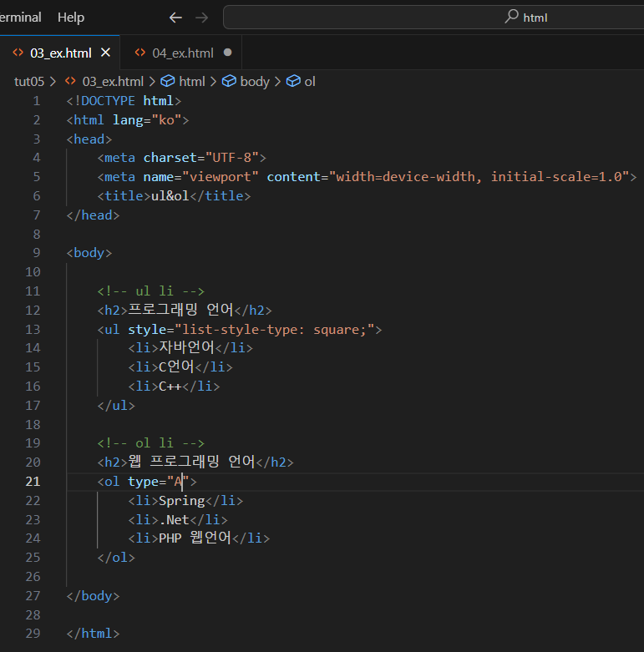The width and height of the screenshot is (644, 652).
Task: Click the Spring list item
Action: point(185,501)
